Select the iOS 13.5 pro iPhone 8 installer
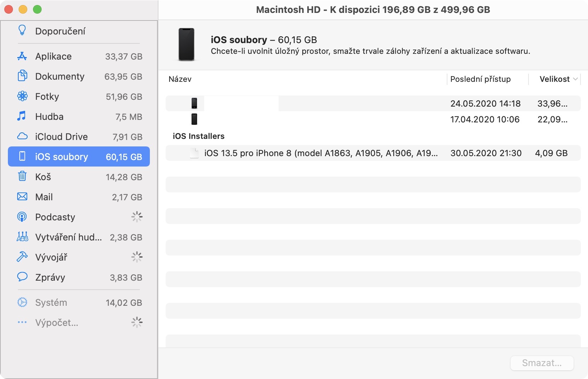The image size is (588, 379). point(373,153)
